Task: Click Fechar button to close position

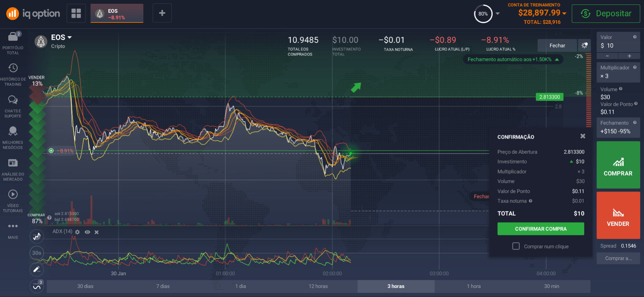Action: 557,46
